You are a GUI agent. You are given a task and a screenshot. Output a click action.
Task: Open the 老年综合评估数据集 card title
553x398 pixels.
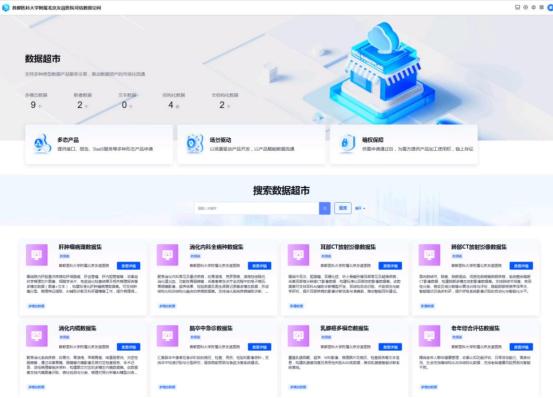tap(475, 328)
